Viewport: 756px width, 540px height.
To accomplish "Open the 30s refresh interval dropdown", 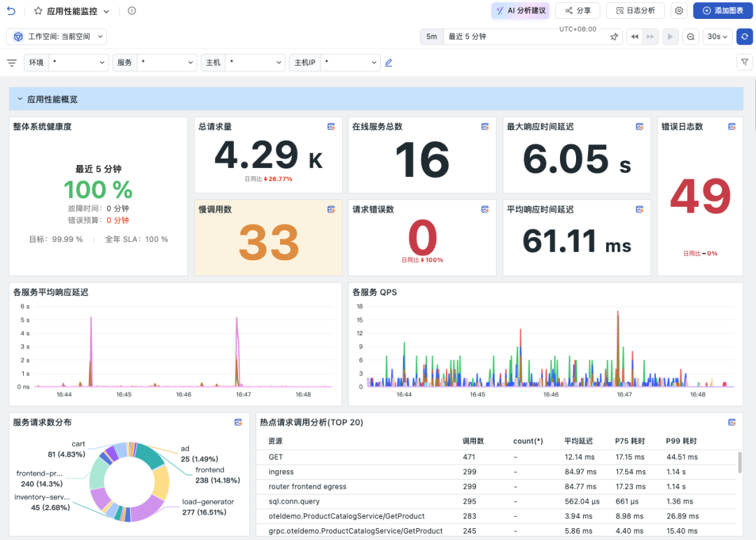I will click(717, 36).
